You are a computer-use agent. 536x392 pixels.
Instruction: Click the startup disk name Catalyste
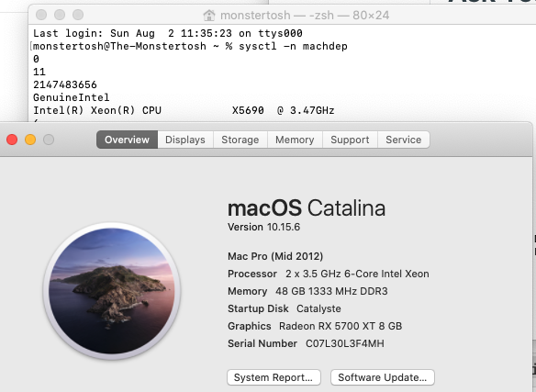pyautogui.click(x=318, y=308)
